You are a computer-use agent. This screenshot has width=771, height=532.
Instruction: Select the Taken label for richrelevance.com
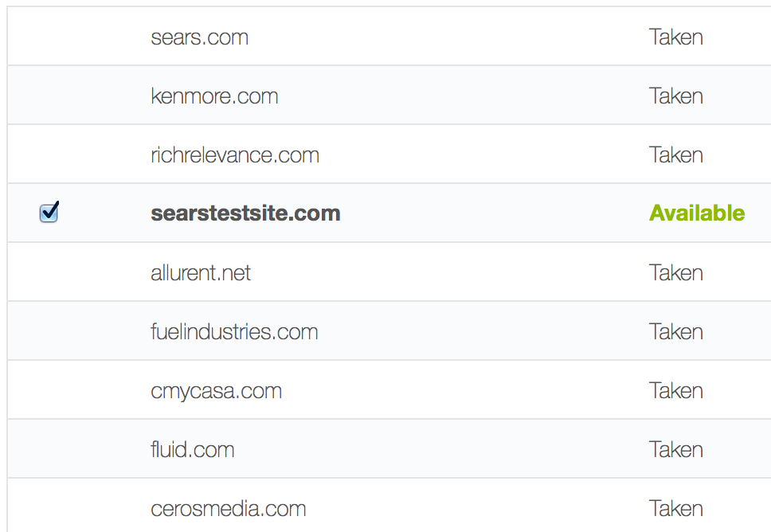pos(675,155)
